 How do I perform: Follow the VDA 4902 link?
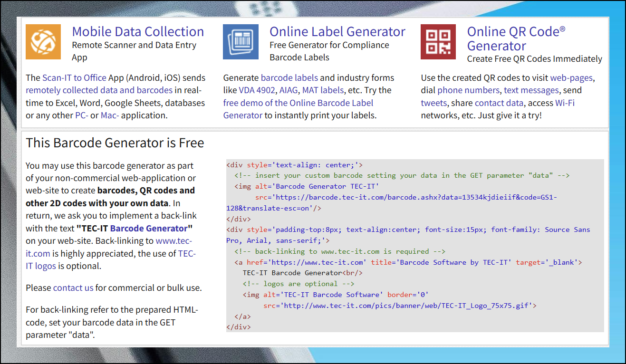(x=257, y=90)
